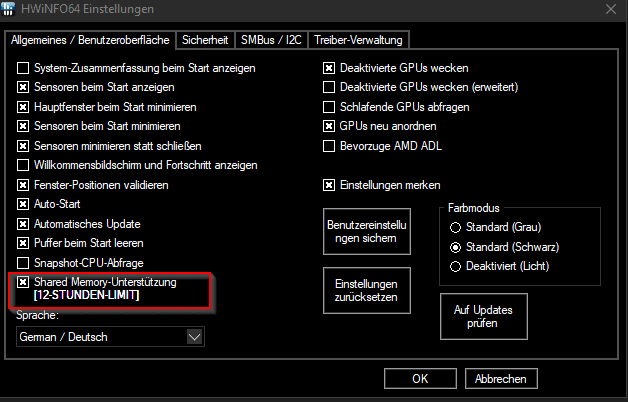Uncheck GPUs neu anordnen
628x402 pixels.
[x=329, y=126]
